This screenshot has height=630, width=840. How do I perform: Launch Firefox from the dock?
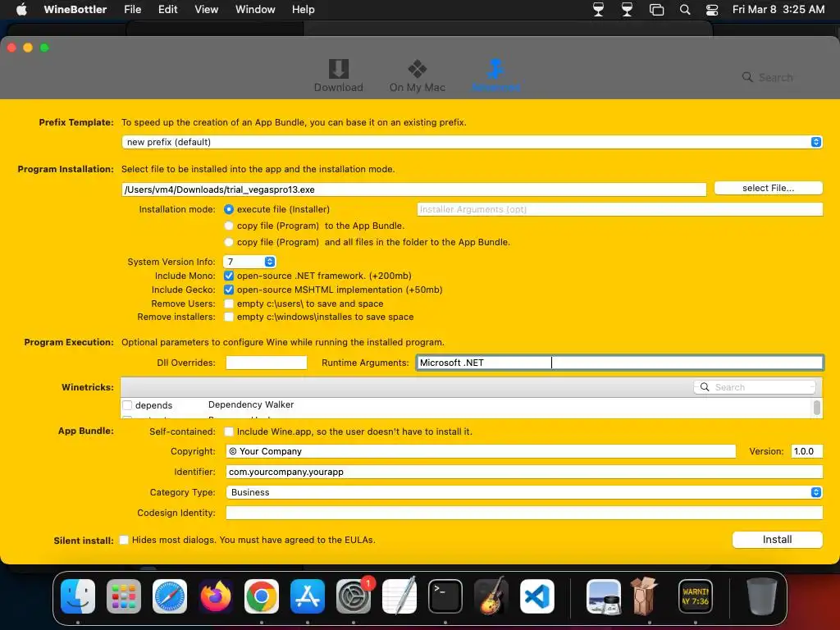click(216, 596)
